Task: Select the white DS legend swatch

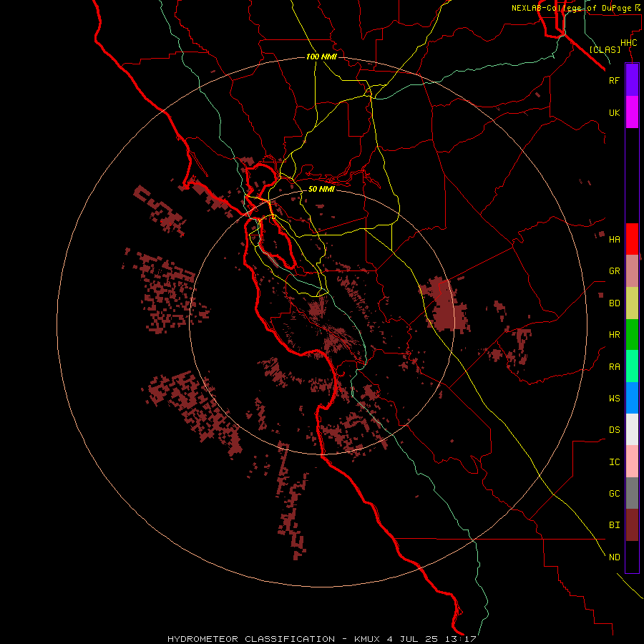Action: click(x=632, y=429)
